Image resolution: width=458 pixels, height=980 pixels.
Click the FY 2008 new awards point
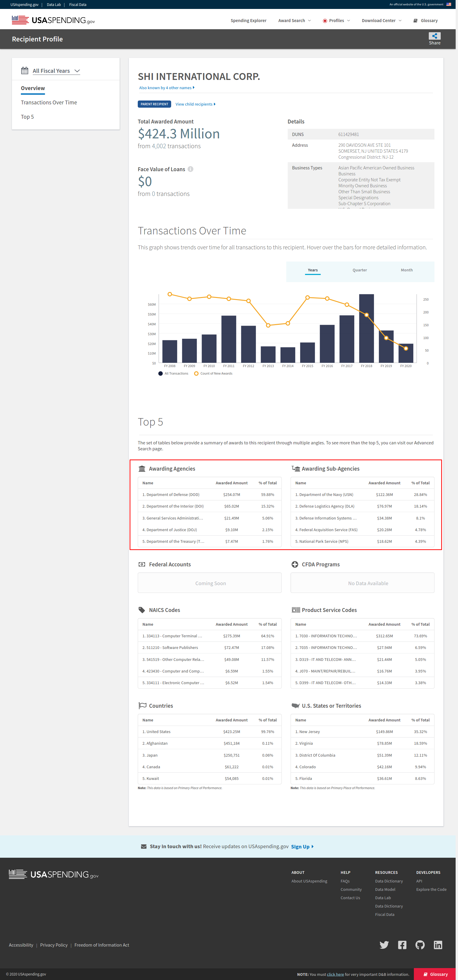[170, 294]
